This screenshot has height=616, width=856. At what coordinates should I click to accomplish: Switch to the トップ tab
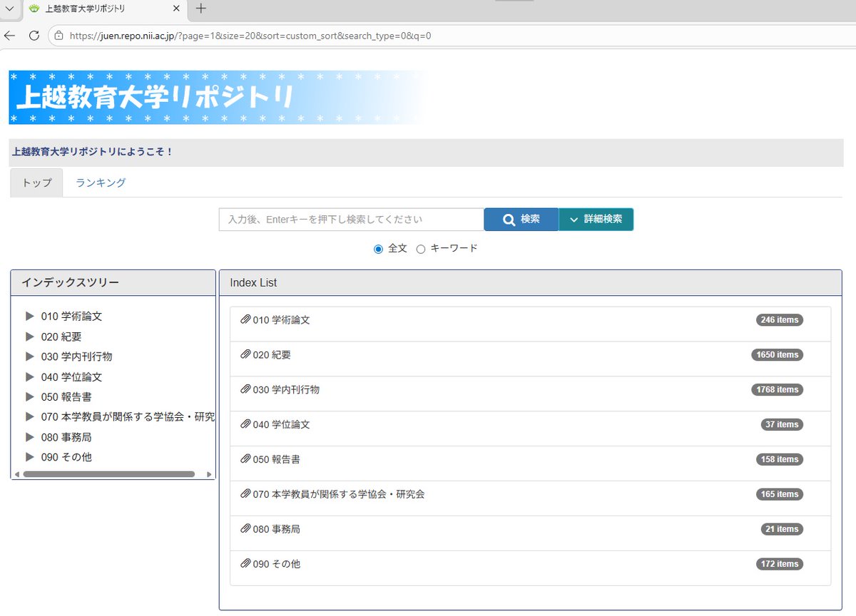(x=37, y=183)
